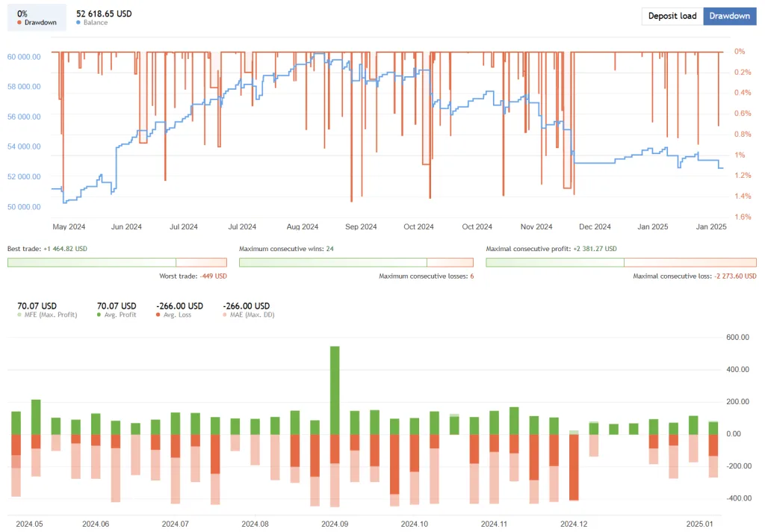Click the red Drawdown legend dot

pos(18,23)
